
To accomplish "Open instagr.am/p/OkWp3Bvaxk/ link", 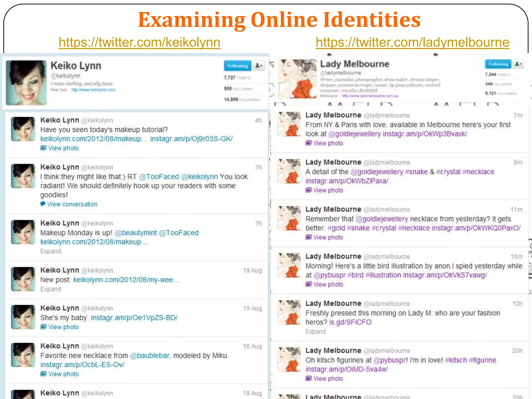I will pos(425,134).
